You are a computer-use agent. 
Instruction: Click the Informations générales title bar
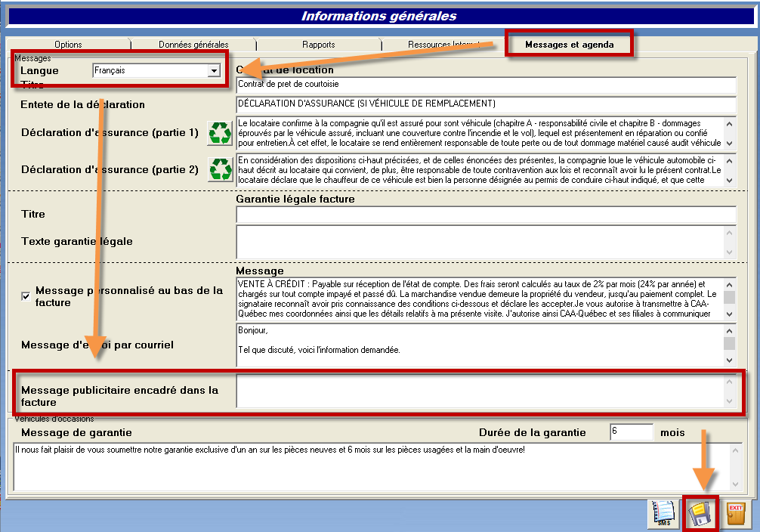pyautogui.click(x=379, y=16)
